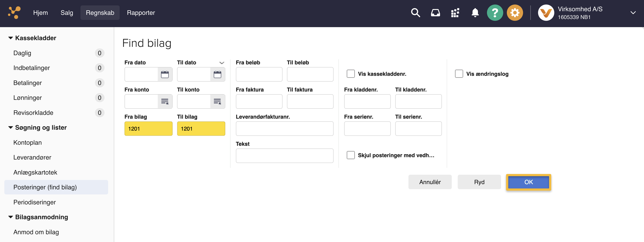Switch to the Rapporter menu
The width and height of the screenshot is (644, 242).
tap(141, 12)
